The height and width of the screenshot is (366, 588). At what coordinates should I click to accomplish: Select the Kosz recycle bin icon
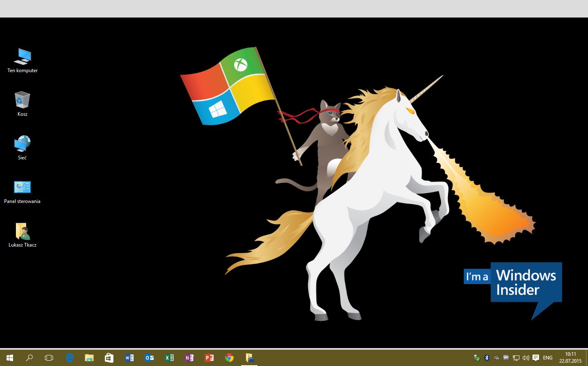pos(22,104)
